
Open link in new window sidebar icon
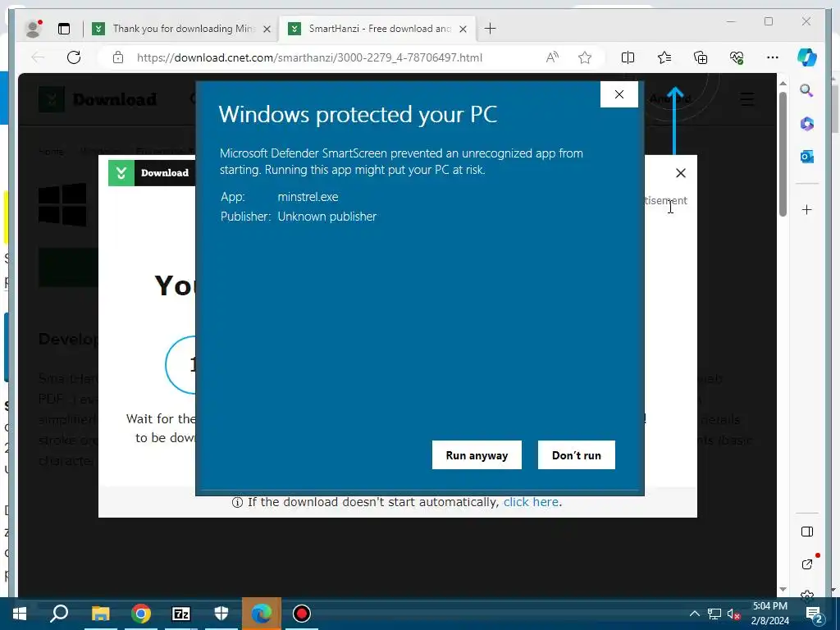coord(807,564)
